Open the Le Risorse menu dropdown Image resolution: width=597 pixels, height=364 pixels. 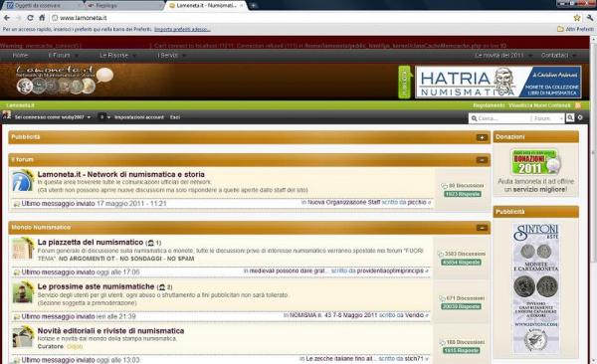(x=116, y=56)
